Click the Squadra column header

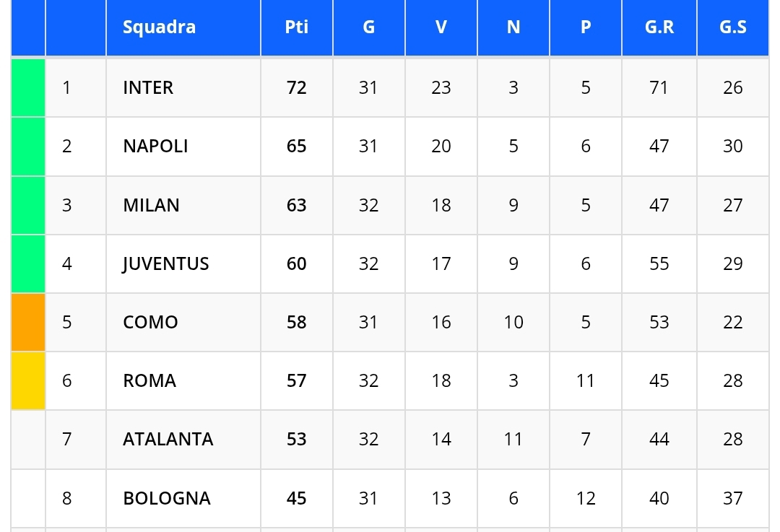pyautogui.click(x=159, y=27)
